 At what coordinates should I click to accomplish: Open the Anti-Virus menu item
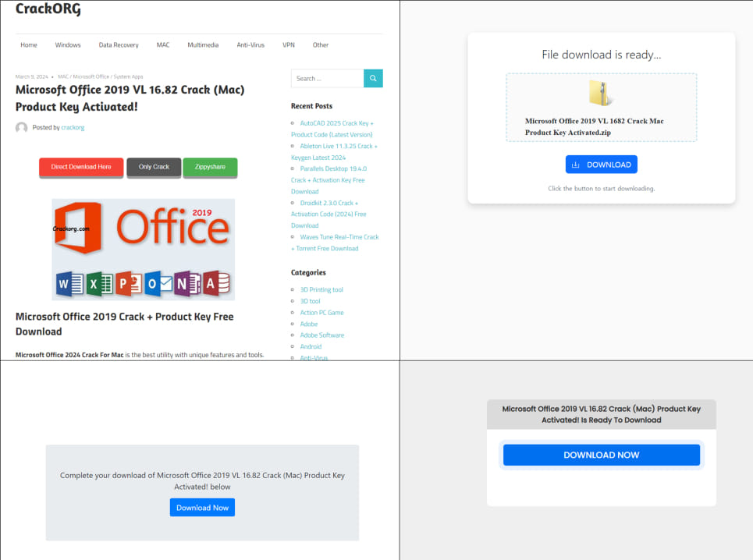(250, 45)
